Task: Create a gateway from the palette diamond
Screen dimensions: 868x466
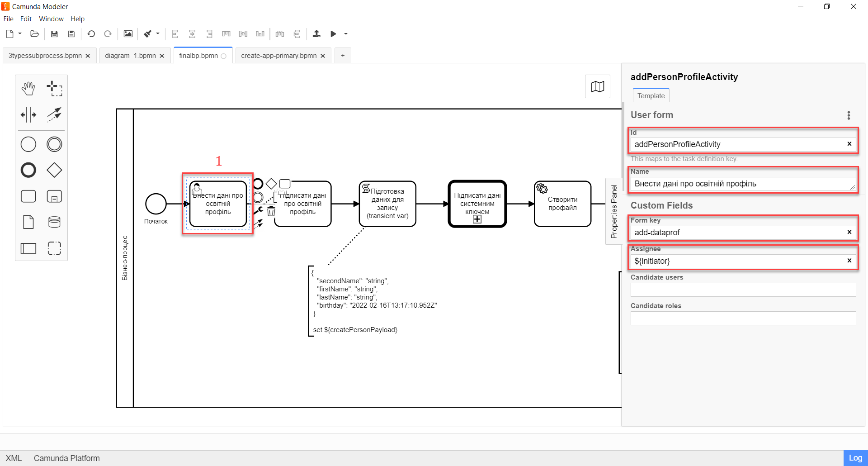Action: (54, 170)
